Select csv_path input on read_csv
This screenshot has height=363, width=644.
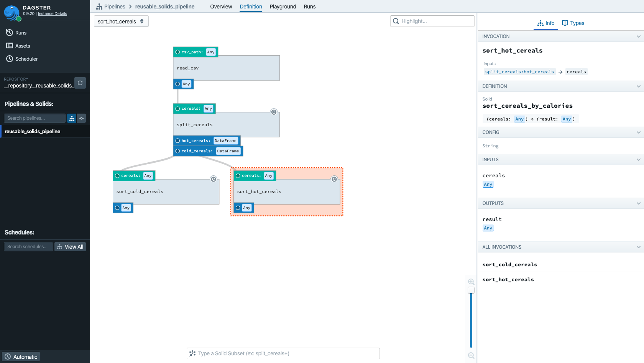(x=195, y=52)
